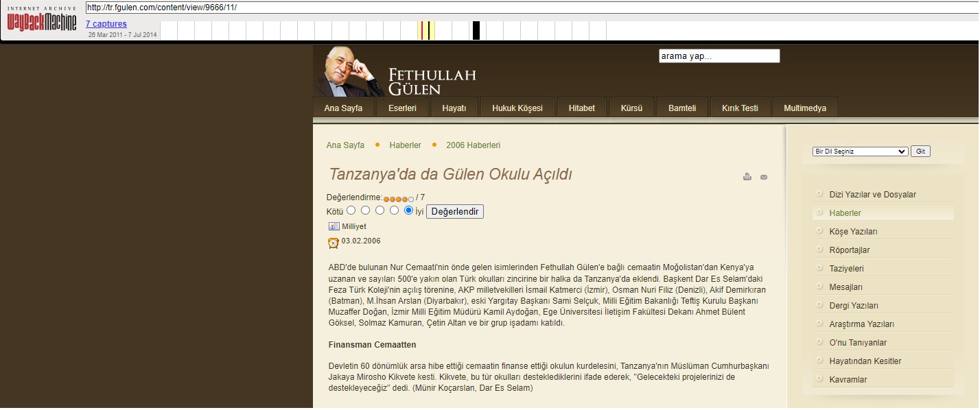This screenshot has width=980, height=410.
Task: Select the 'İyi' rating radio button
Action: pyautogui.click(x=409, y=210)
